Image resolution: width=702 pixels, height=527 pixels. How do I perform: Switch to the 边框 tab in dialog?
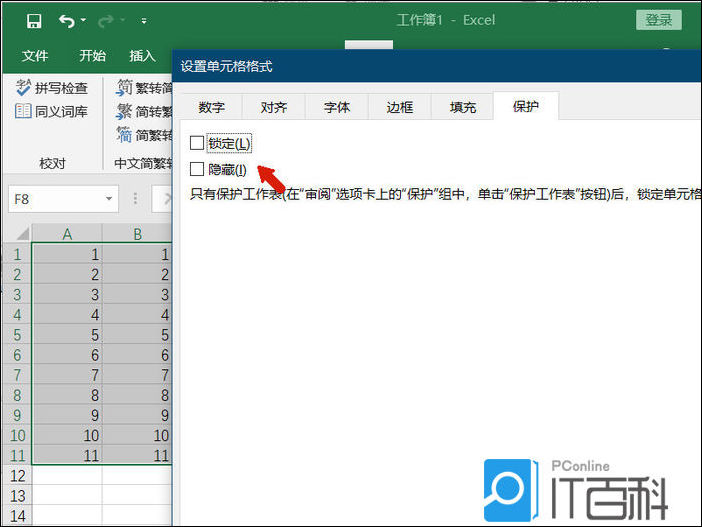tap(399, 107)
